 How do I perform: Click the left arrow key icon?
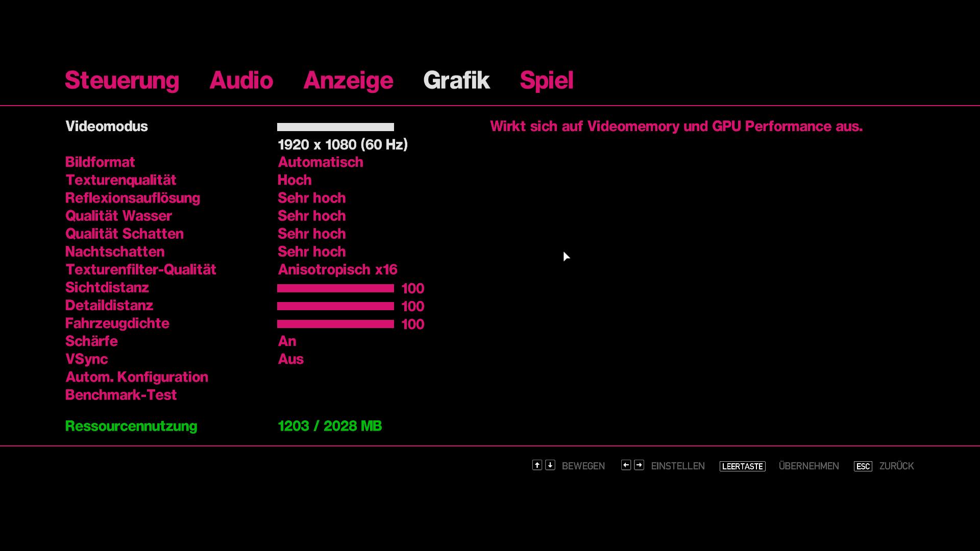point(626,465)
